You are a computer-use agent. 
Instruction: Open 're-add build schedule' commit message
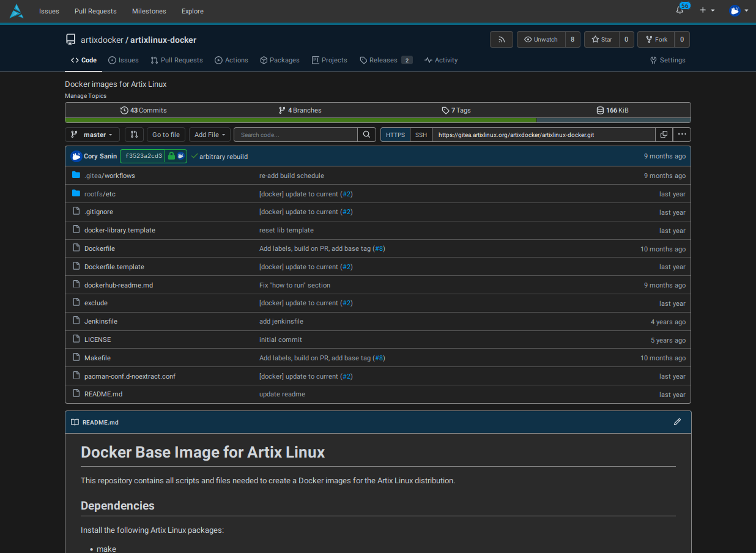coord(292,176)
